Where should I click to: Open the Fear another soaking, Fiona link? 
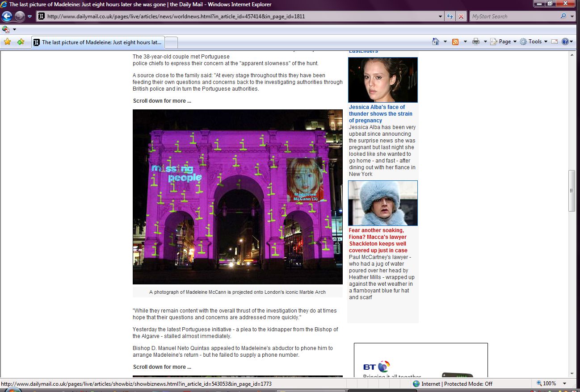tap(378, 240)
